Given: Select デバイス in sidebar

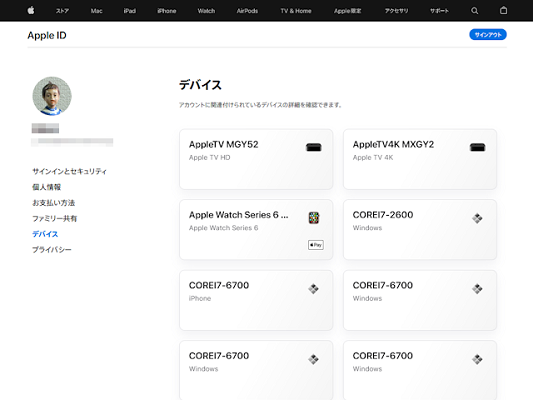Looking at the screenshot, I should [45, 234].
